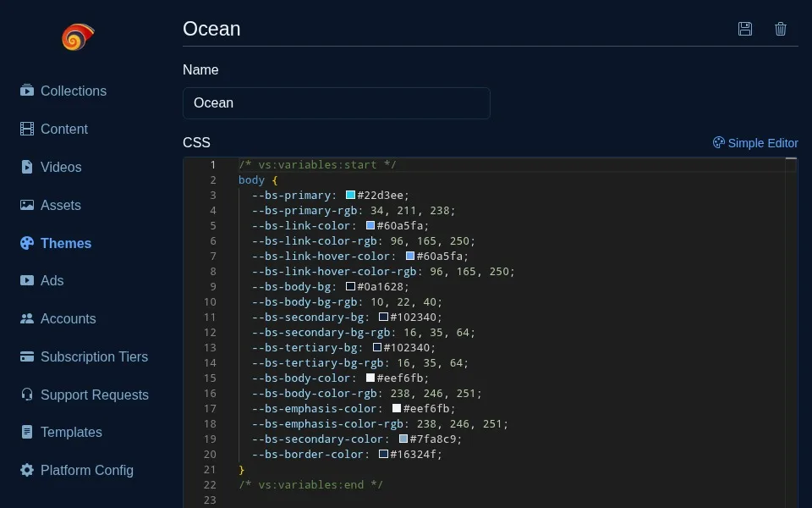Switch to Simple Editor
The image size is (812, 508).
click(755, 143)
